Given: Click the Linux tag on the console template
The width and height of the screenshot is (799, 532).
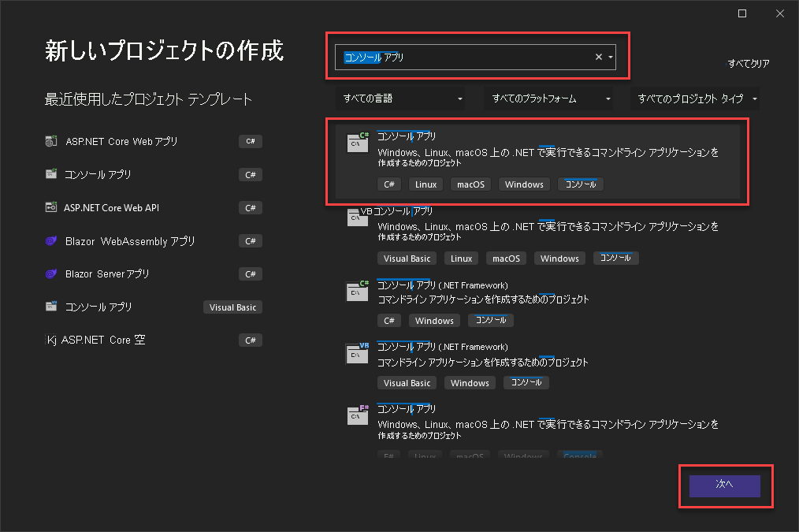Looking at the screenshot, I should coord(425,184).
